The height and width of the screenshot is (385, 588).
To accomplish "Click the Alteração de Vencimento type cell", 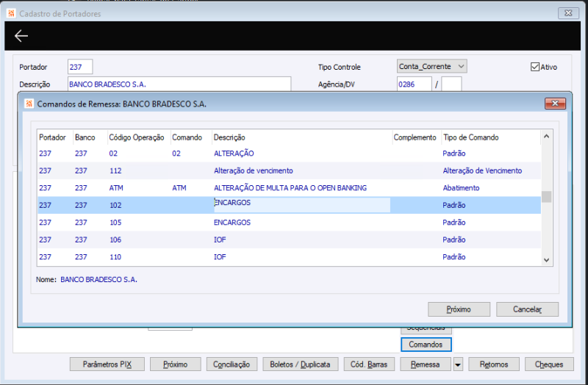I will coord(482,170).
